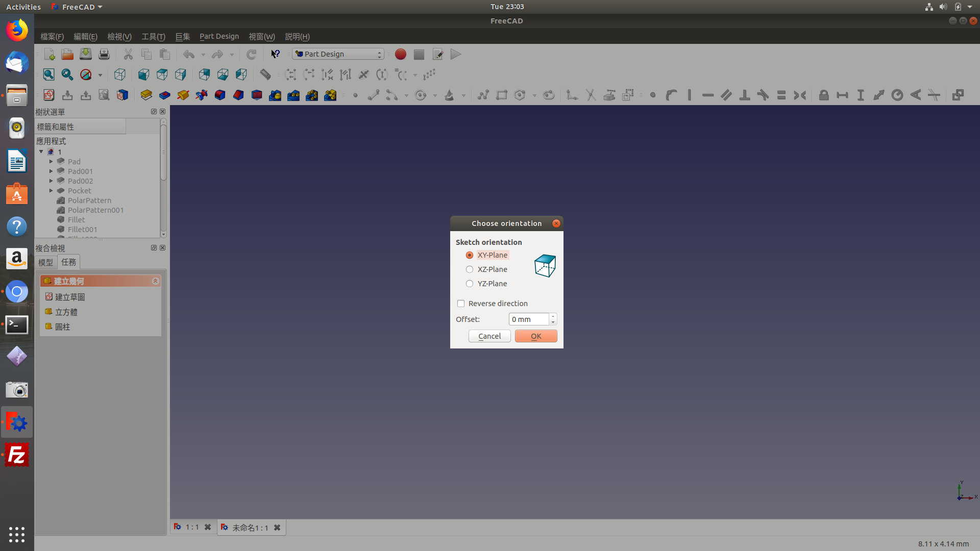Click the What's This help icon
Image resolution: width=980 pixels, height=551 pixels.
[275, 54]
